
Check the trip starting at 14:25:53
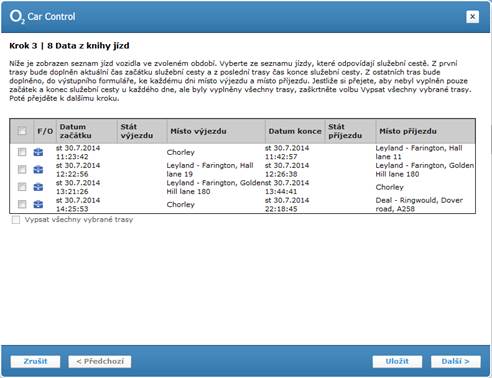22,204
